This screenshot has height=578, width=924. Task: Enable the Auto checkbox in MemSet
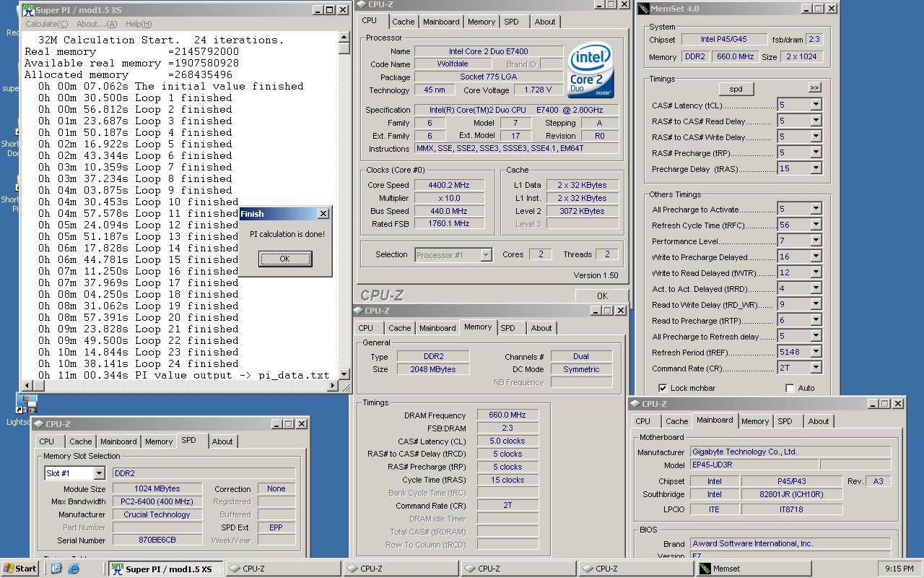[x=790, y=388]
